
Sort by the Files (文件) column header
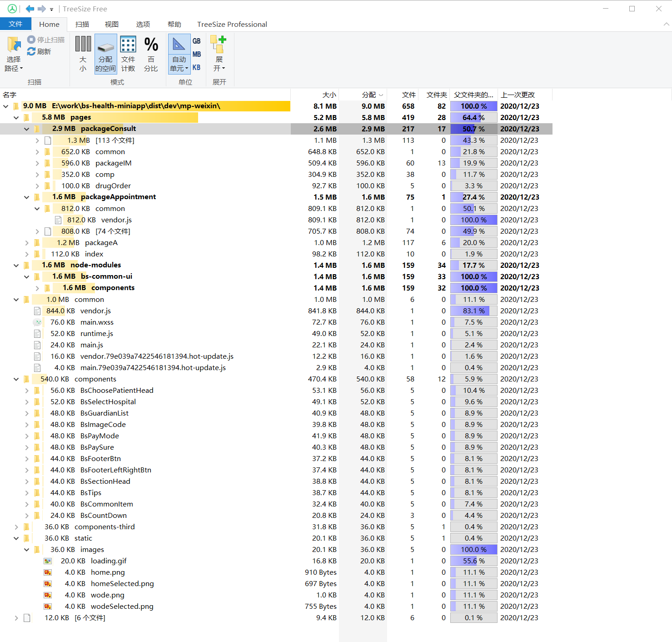pos(403,95)
